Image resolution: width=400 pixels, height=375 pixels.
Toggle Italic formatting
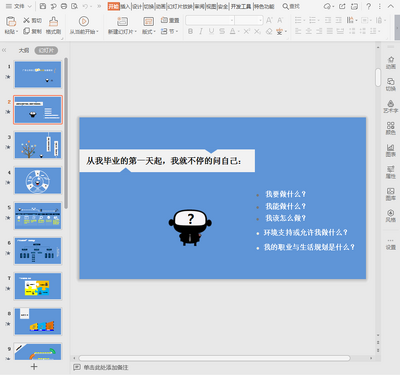click(x=201, y=31)
